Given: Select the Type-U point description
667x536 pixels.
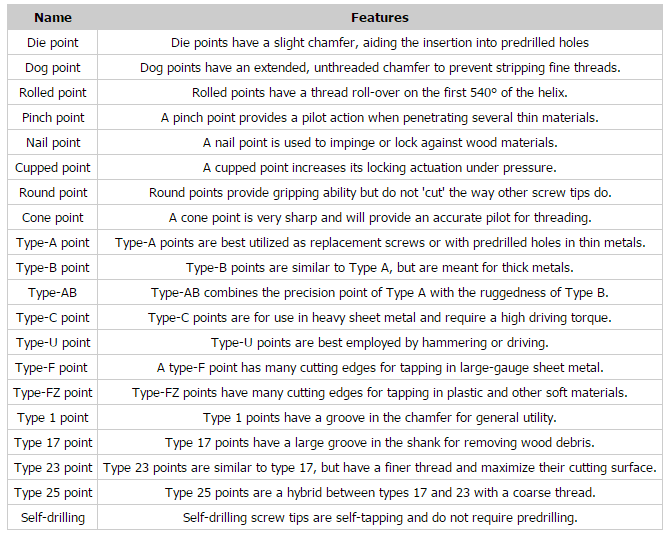Looking at the screenshot, I should [379, 343].
